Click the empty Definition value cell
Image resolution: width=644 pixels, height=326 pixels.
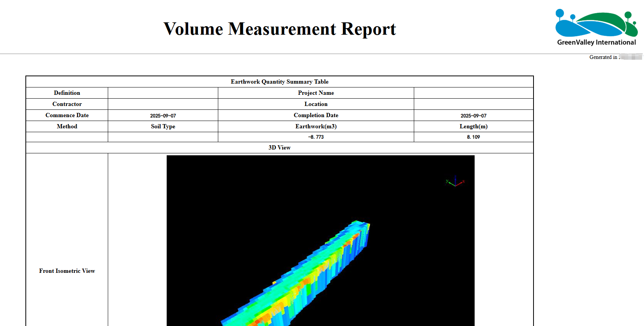163,93
